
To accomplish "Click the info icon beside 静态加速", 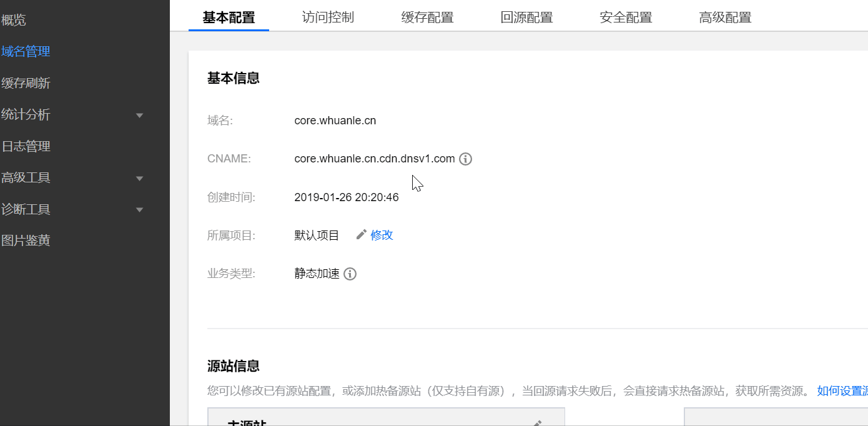I will (350, 274).
